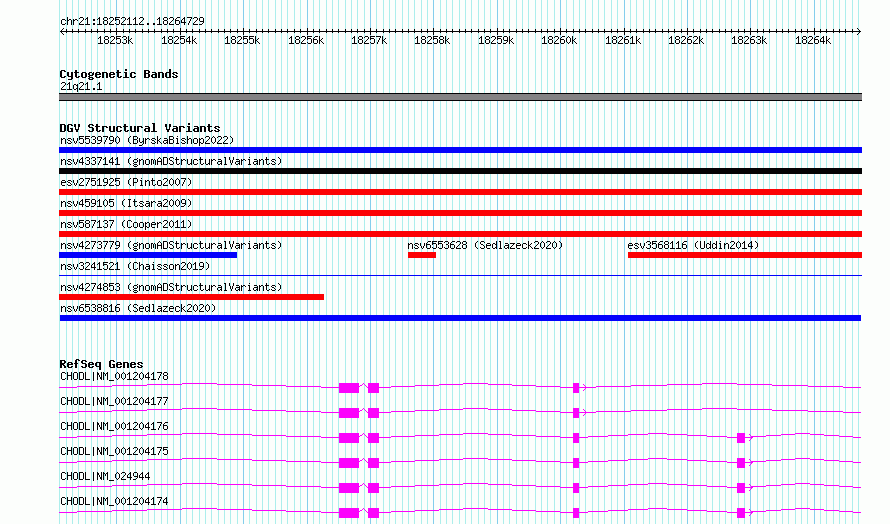Click the esv3568116 (Uddin2014) label

click(693, 245)
